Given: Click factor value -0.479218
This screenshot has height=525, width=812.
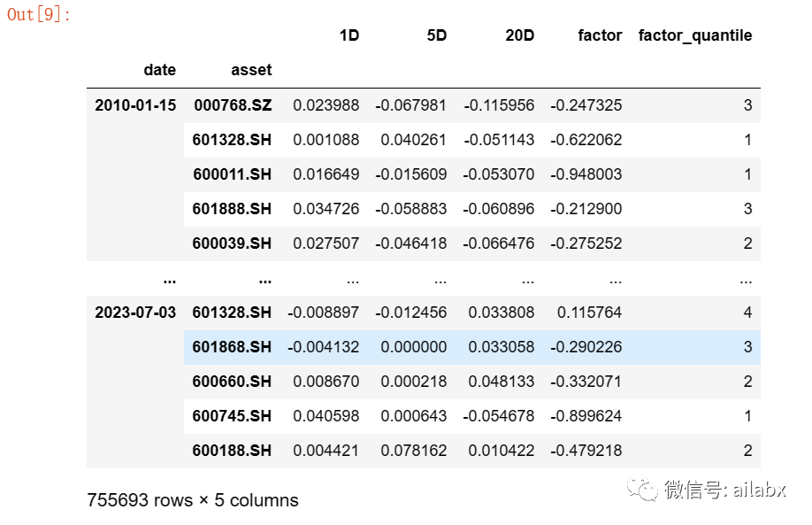Looking at the screenshot, I should point(586,451).
